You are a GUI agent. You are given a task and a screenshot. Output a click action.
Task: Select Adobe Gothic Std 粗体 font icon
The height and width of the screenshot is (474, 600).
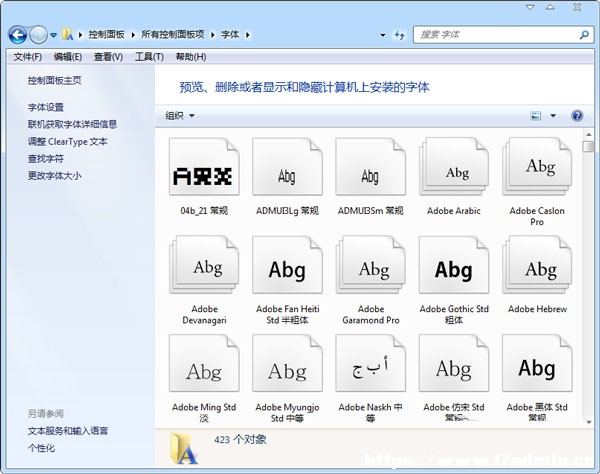(454, 265)
